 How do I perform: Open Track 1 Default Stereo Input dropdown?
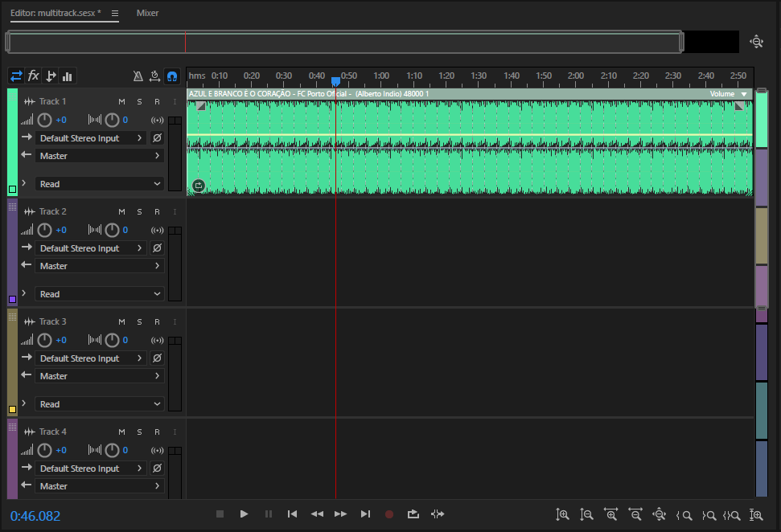(91, 138)
